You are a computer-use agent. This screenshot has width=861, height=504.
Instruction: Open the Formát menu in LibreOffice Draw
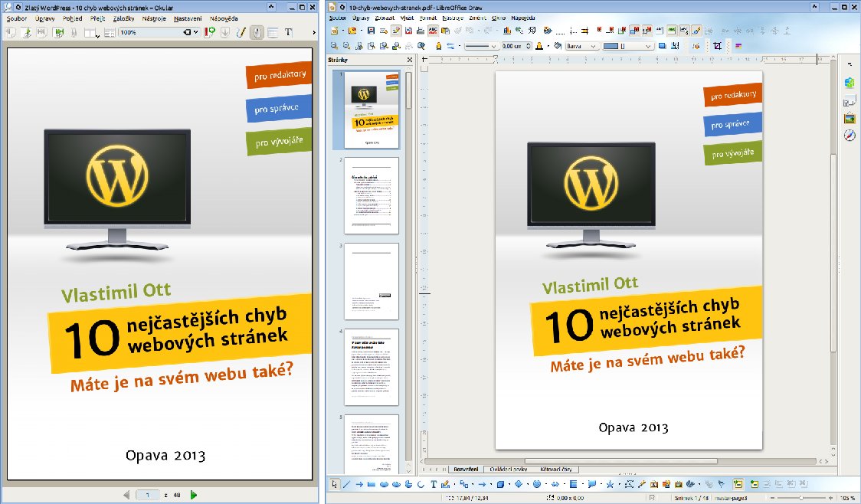pyautogui.click(x=428, y=18)
